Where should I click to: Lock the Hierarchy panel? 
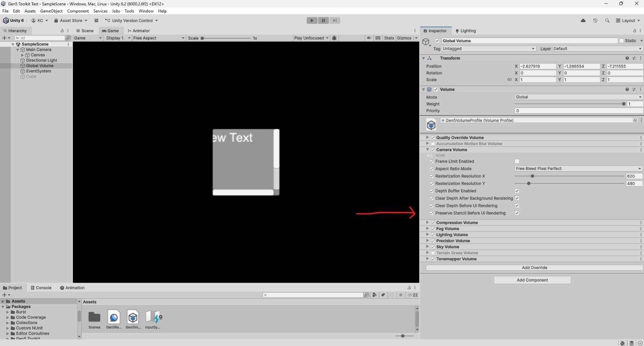click(62, 31)
